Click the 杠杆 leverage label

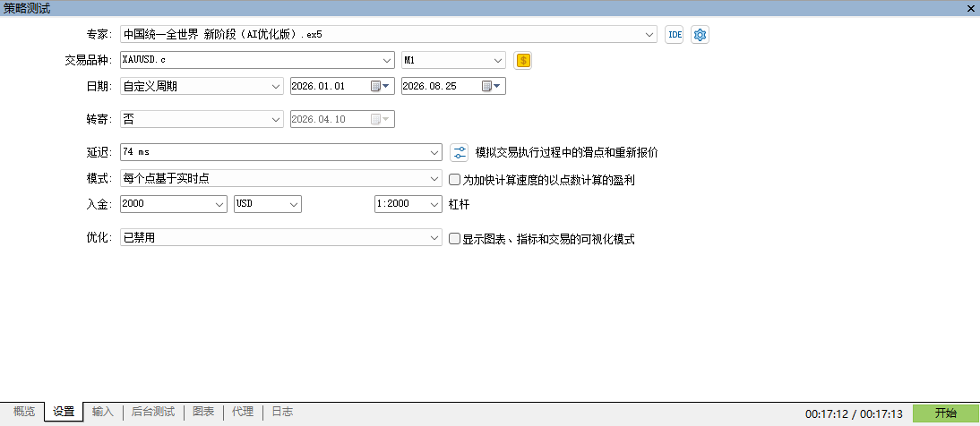[x=460, y=204]
